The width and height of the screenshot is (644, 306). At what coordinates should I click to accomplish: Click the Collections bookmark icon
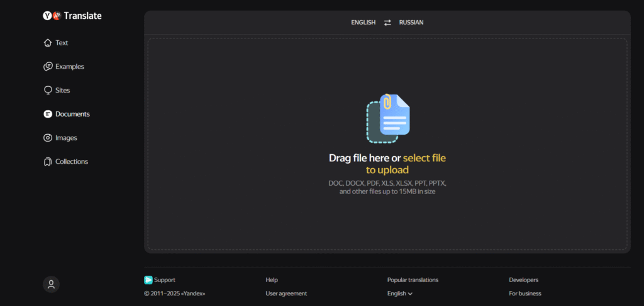click(x=47, y=162)
